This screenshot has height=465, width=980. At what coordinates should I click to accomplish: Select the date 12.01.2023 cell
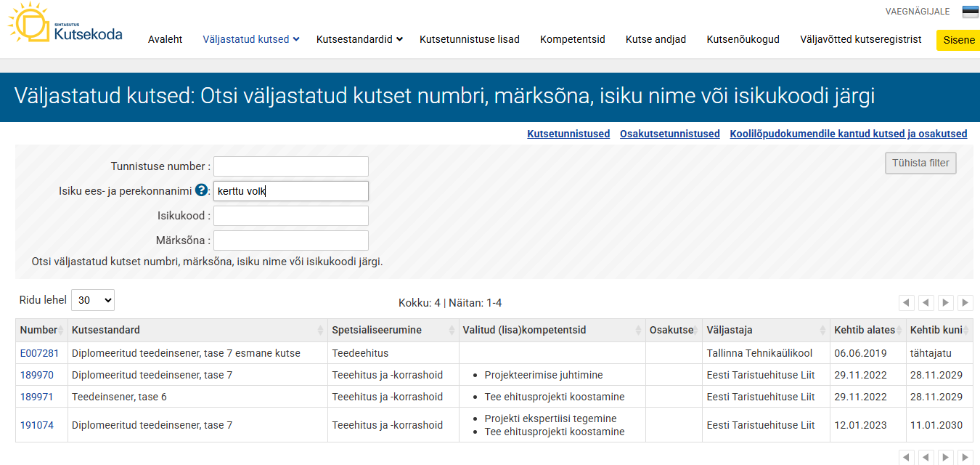(868, 425)
